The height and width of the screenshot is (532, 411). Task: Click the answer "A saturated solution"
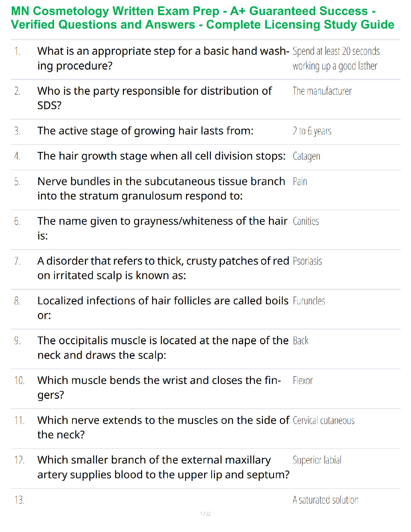pyautogui.click(x=325, y=500)
